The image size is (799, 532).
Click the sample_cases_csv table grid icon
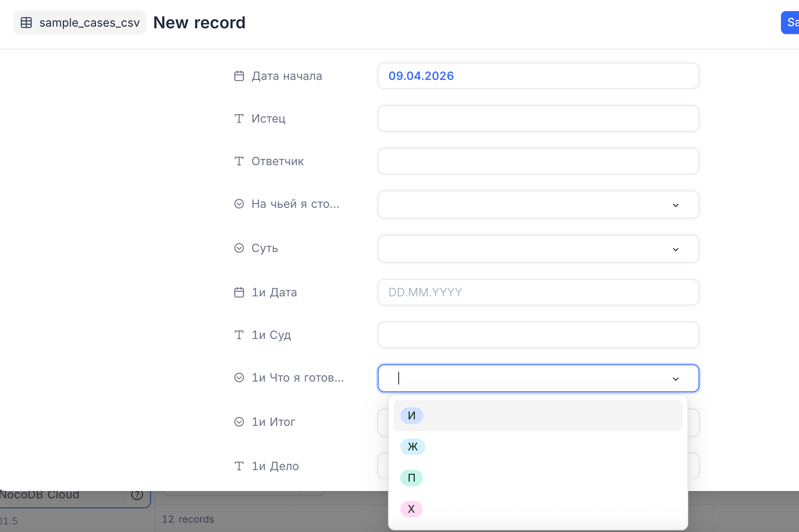coord(26,23)
